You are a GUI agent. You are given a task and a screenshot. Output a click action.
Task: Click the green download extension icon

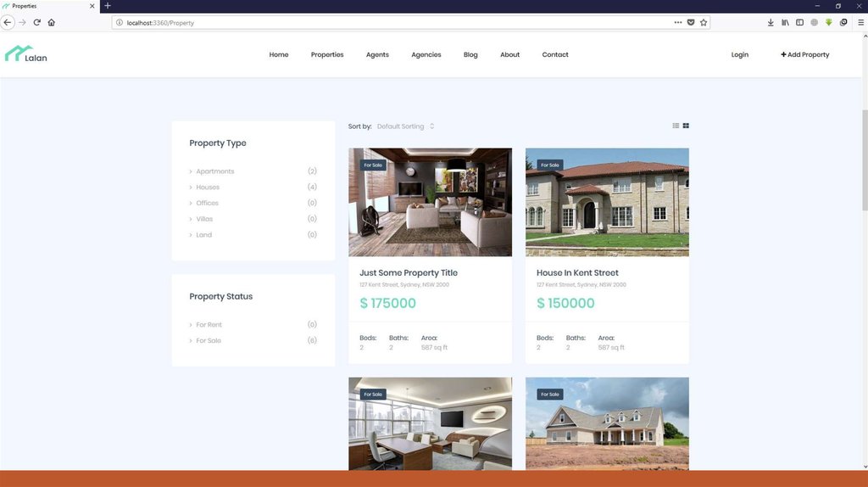(x=829, y=23)
